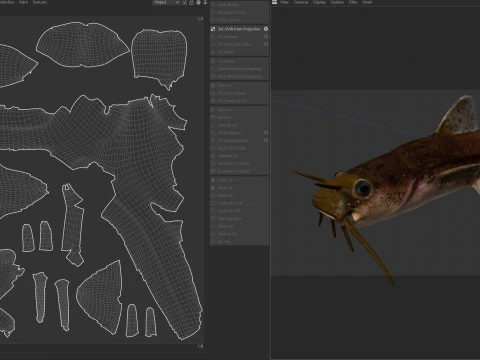This screenshot has height=360, width=480.
Task: Open the Project dropdown in UV editor
Action: click(x=166, y=2)
